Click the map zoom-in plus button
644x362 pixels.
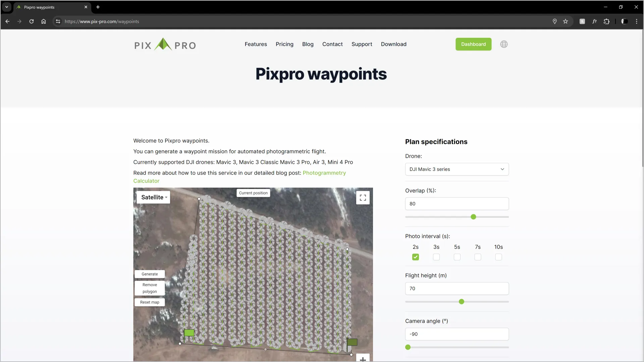(363, 358)
